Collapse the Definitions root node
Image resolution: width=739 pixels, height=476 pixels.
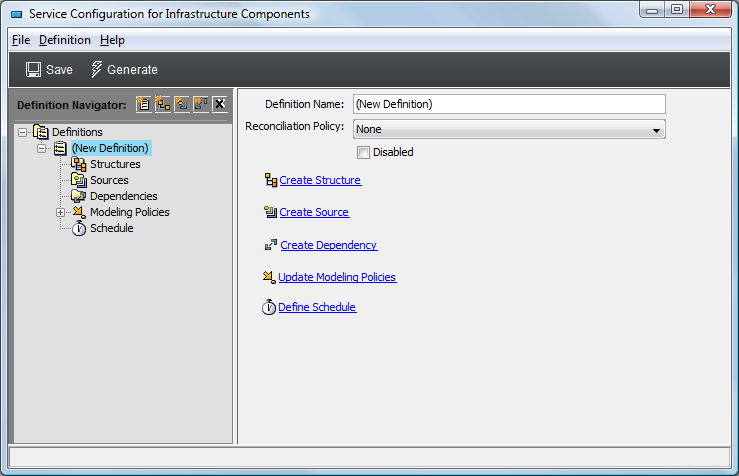tap(22, 132)
